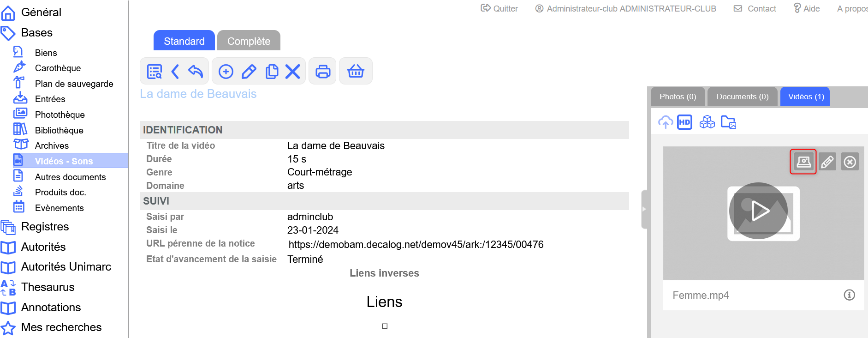868x338 pixels.
Task: Upload a video with cloud arrow icon
Action: (x=665, y=122)
